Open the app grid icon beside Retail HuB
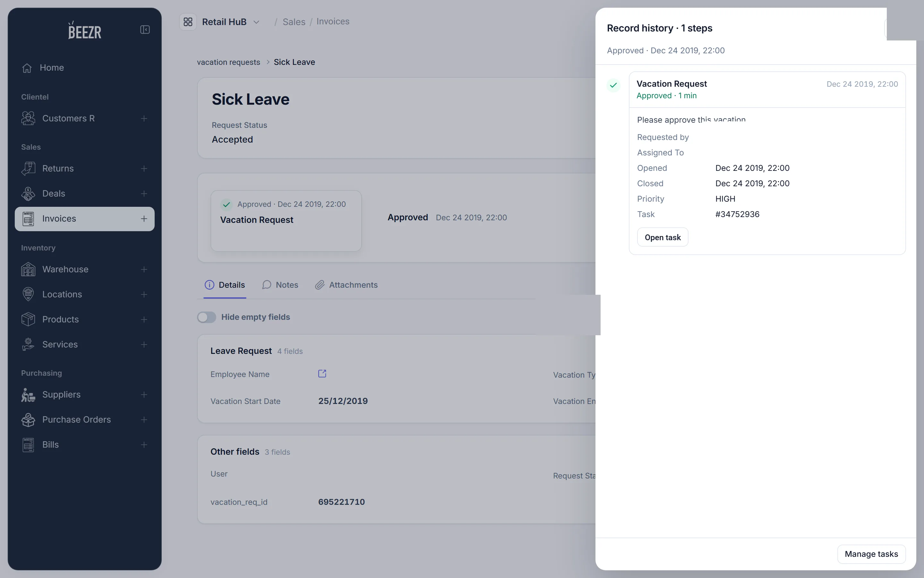924x578 pixels. click(188, 22)
